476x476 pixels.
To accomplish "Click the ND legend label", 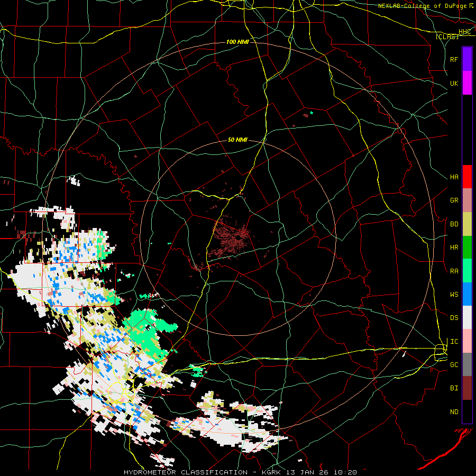I will click(x=454, y=412).
